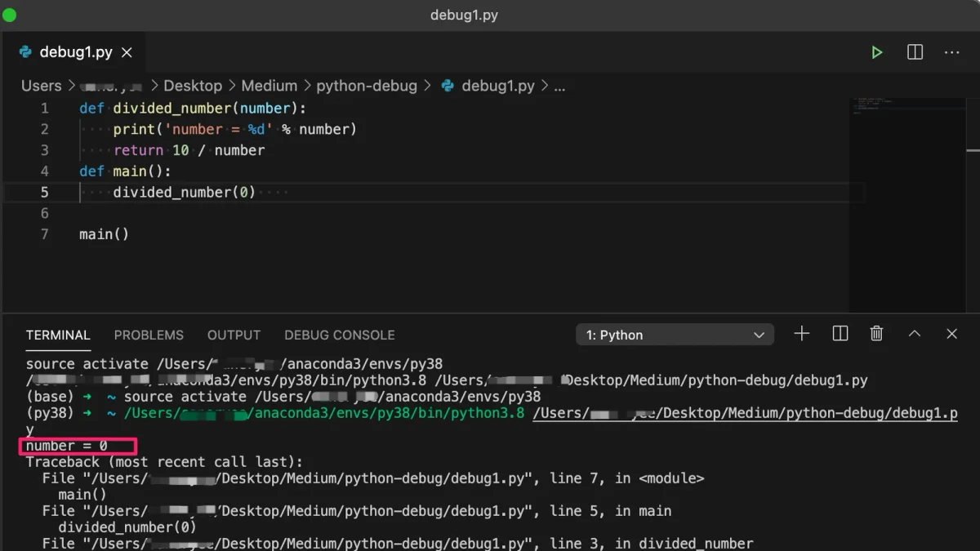Run the Python file with play icon
The height and width of the screenshot is (551, 980).
point(877,52)
